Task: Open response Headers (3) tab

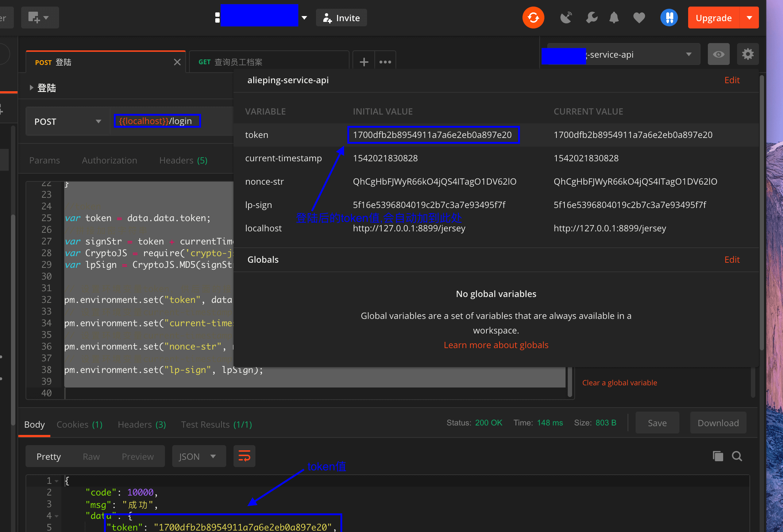Action: [x=142, y=424]
